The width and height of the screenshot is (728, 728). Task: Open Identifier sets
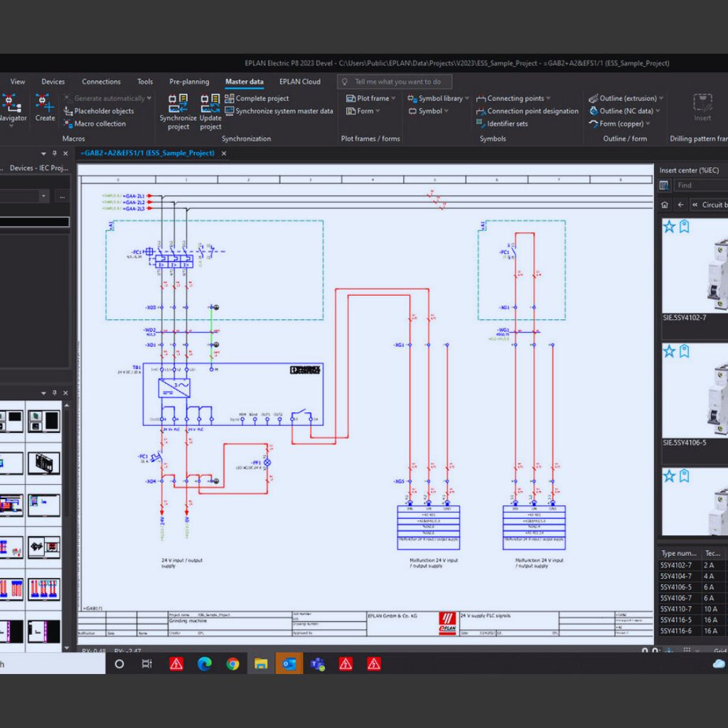click(502, 124)
